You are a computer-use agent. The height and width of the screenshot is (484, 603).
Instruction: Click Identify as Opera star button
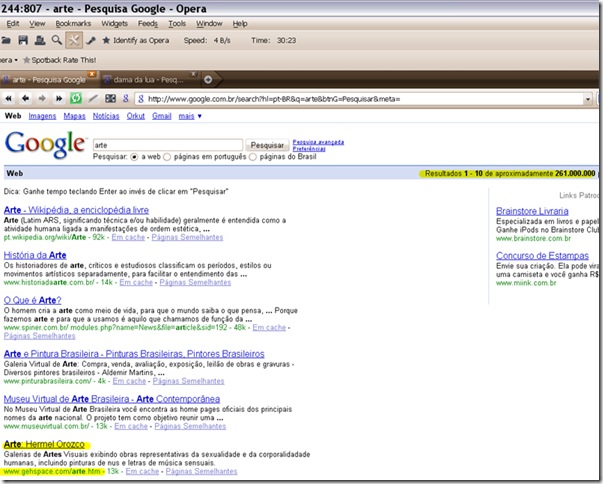(135, 40)
